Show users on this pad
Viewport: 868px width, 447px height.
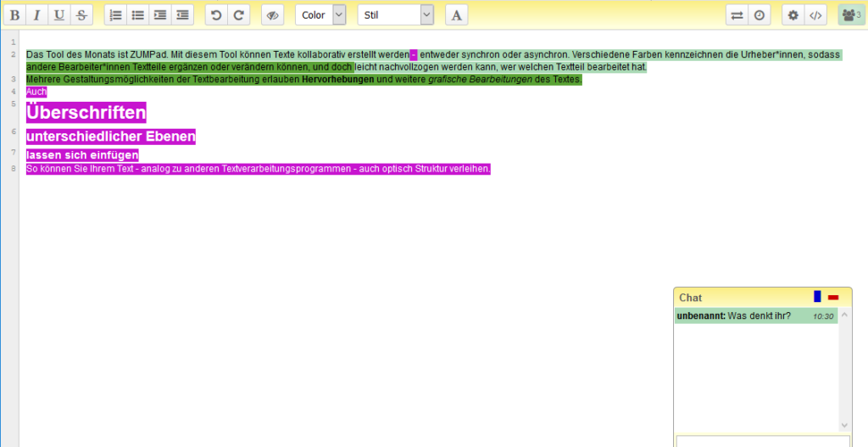click(851, 15)
